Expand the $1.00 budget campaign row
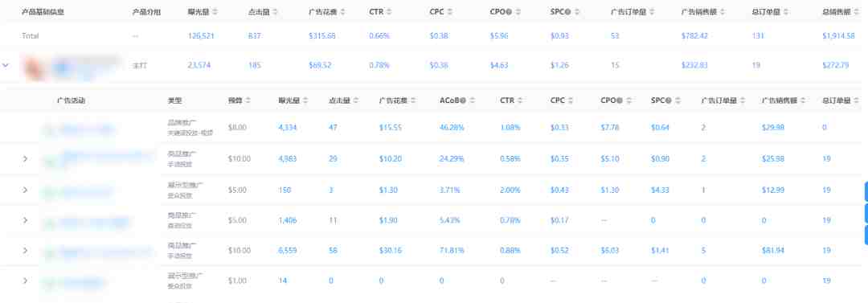Image resolution: width=868 pixels, height=303 pixels. pyautogui.click(x=25, y=280)
